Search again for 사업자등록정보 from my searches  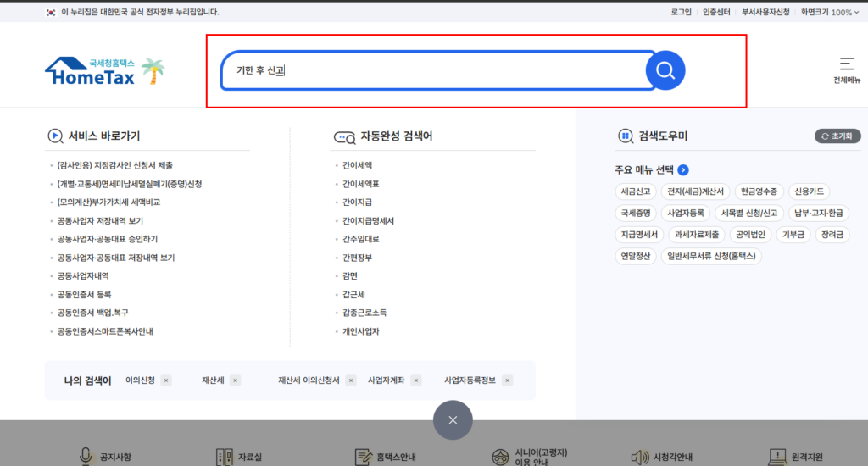pos(470,380)
